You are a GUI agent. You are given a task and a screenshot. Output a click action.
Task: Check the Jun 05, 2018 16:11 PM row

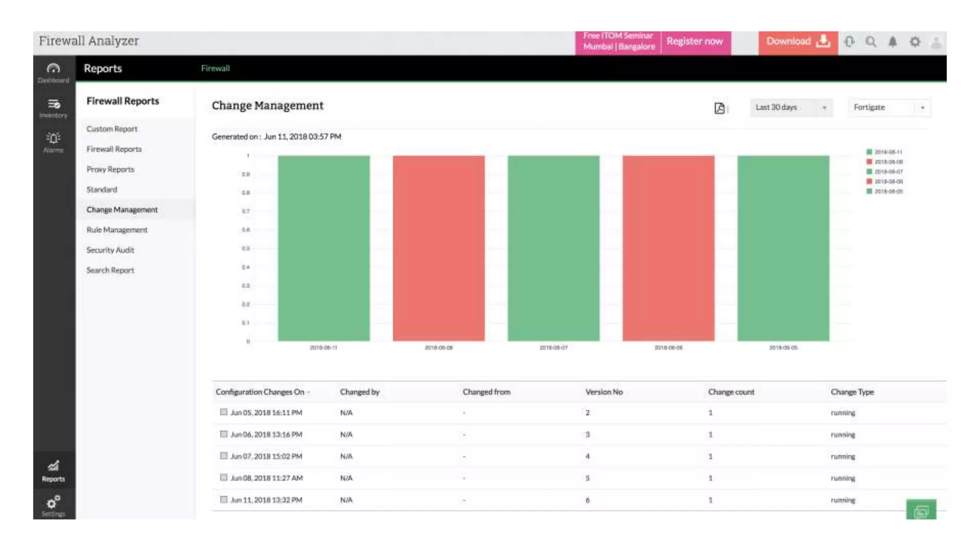coord(223,412)
